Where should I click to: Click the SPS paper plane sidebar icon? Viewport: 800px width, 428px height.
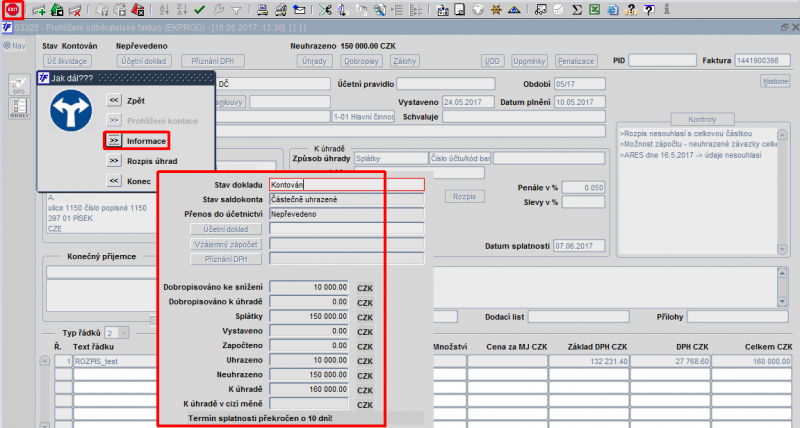(19, 85)
